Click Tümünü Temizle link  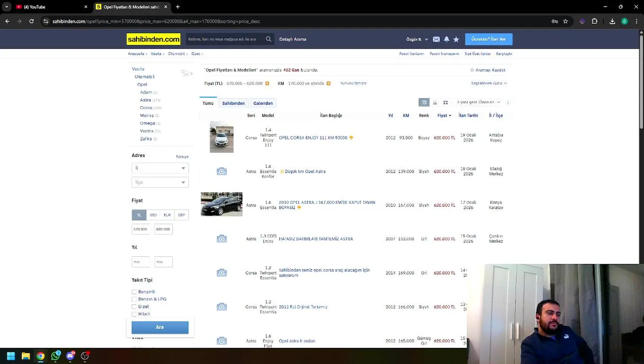pyautogui.click(x=353, y=83)
